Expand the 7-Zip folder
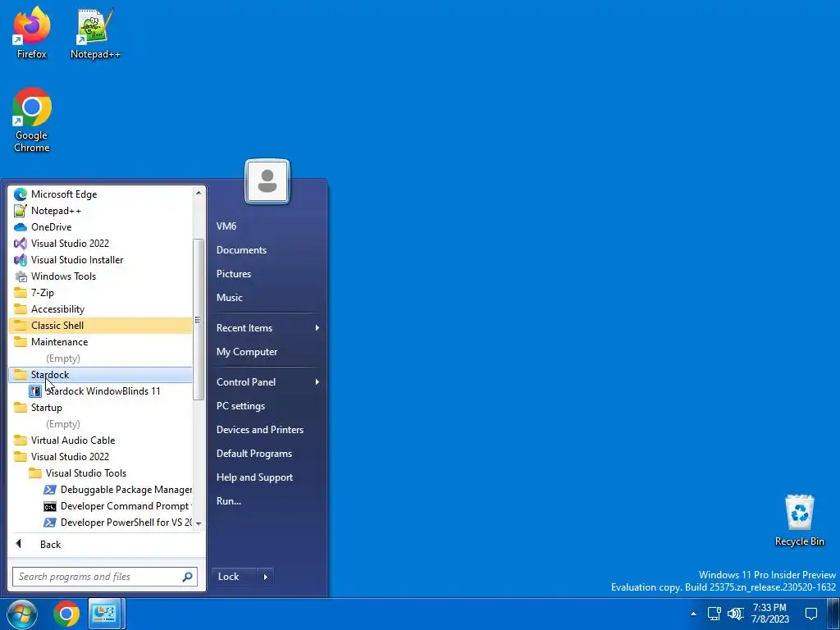Image resolution: width=840 pixels, height=630 pixels. pyautogui.click(x=100, y=293)
